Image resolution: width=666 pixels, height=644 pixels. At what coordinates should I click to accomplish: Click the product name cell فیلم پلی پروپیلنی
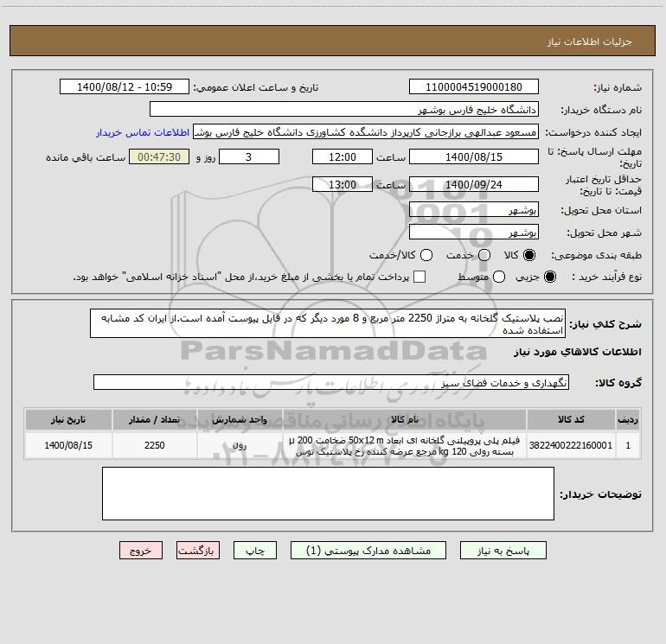click(x=405, y=445)
